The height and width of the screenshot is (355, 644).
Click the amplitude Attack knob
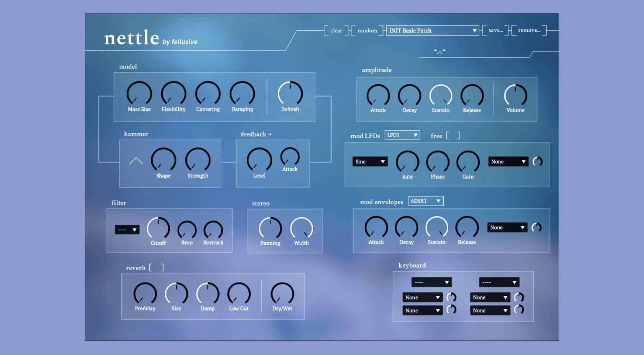point(378,95)
